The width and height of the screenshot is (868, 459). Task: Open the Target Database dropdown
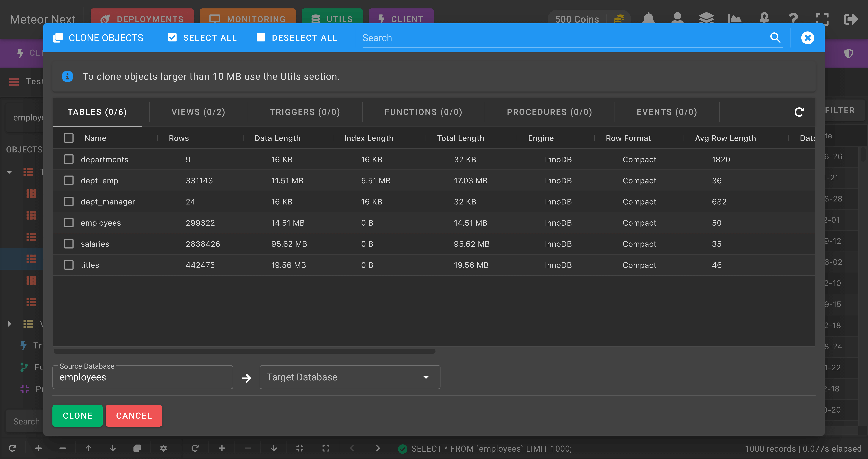(350, 377)
